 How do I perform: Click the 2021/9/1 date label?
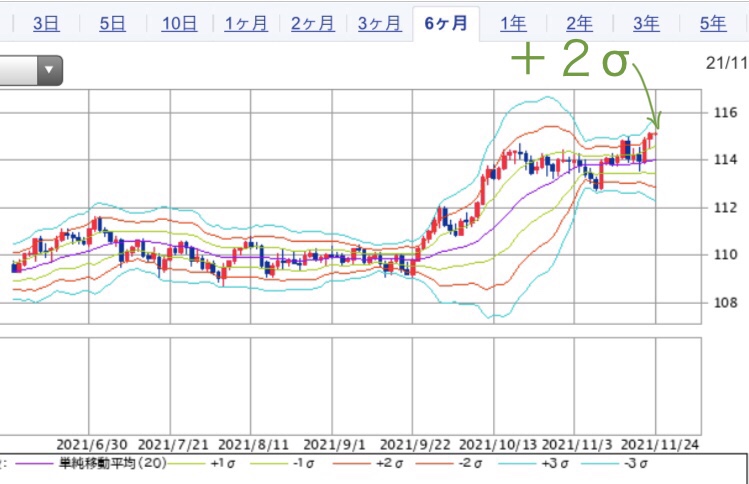334,445
